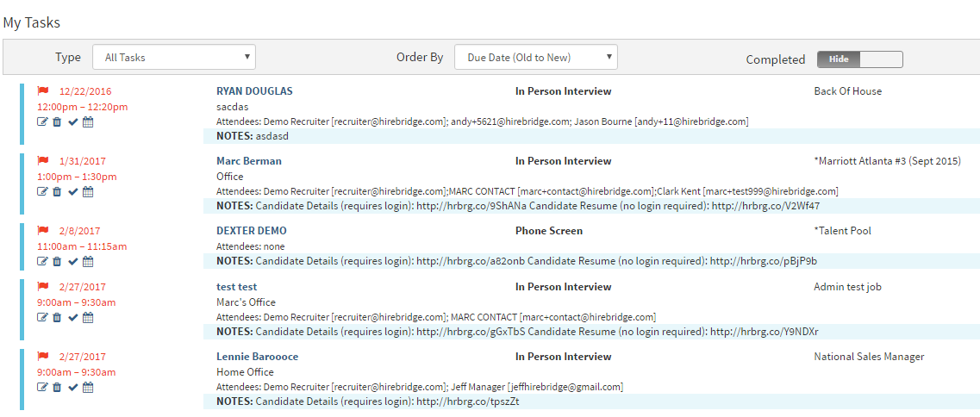Mark the Marc Berman interview as complete
980x417 pixels.
72,192
